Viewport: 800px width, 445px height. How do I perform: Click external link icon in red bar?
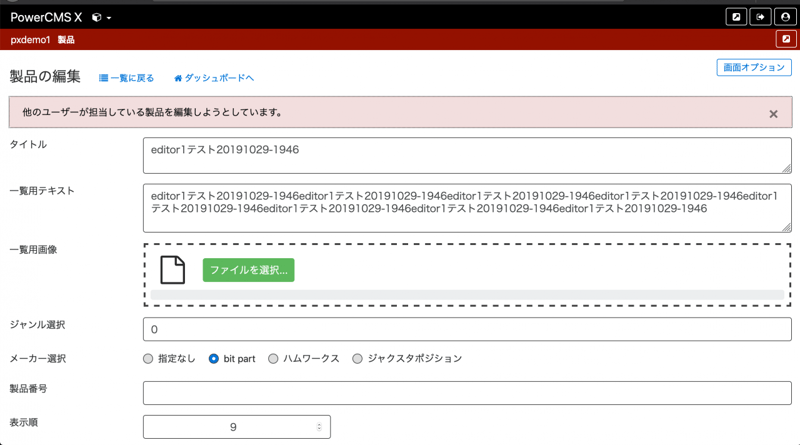pos(785,40)
